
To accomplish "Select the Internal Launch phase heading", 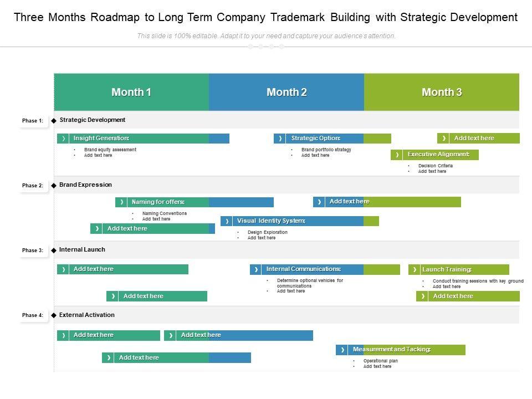I will click(82, 250).
